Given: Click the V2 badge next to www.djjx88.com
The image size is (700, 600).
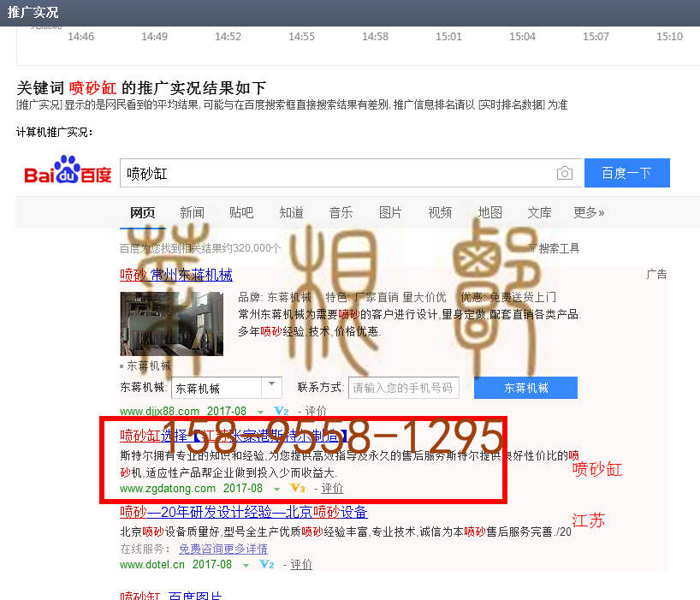Looking at the screenshot, I should 282,411.
